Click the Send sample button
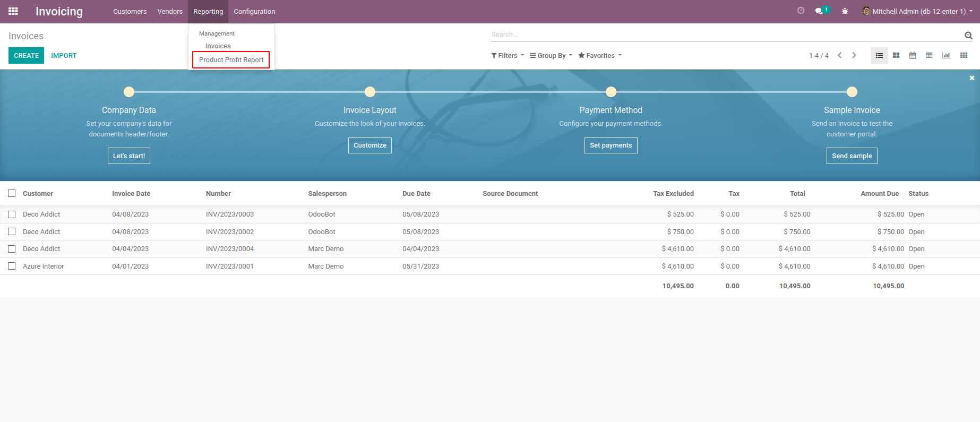This screenshot has width=980, height=422. [852, 156]
